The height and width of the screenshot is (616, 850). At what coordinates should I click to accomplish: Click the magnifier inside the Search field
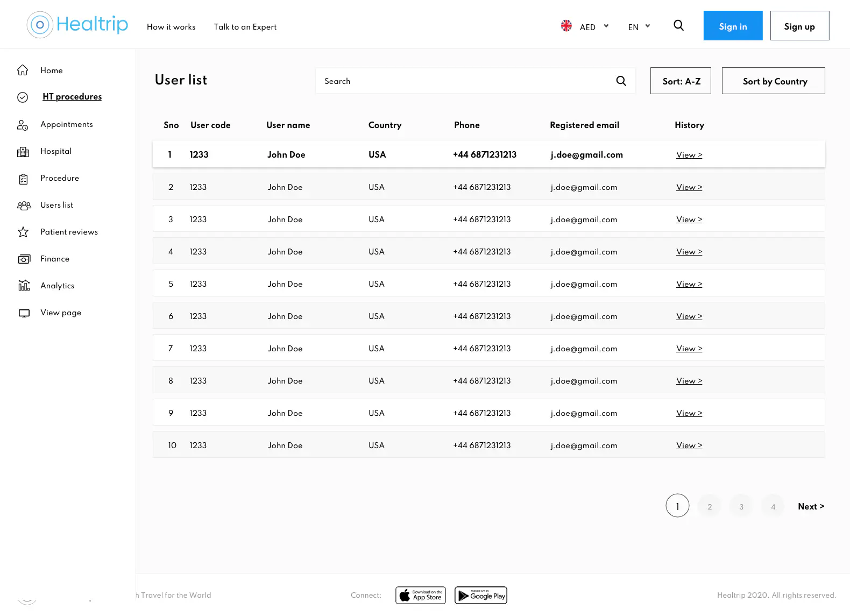click(x=621, y=81)
